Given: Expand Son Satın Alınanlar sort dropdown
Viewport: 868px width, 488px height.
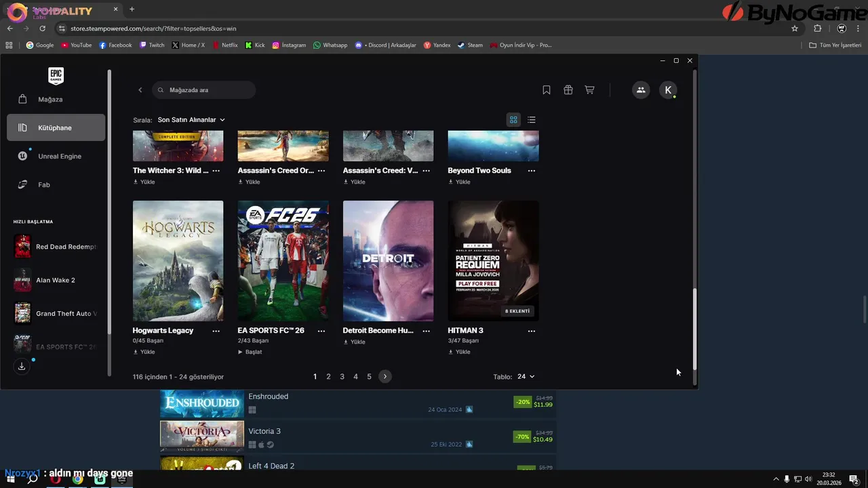Looking at the screenshot, I should pyautogui.click(x=191, y=120).
